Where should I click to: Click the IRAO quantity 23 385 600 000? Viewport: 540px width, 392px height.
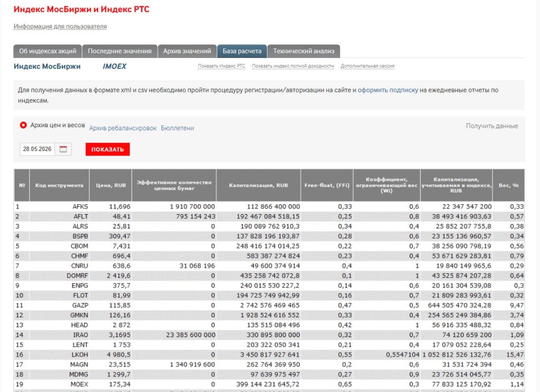coord(190,335)
